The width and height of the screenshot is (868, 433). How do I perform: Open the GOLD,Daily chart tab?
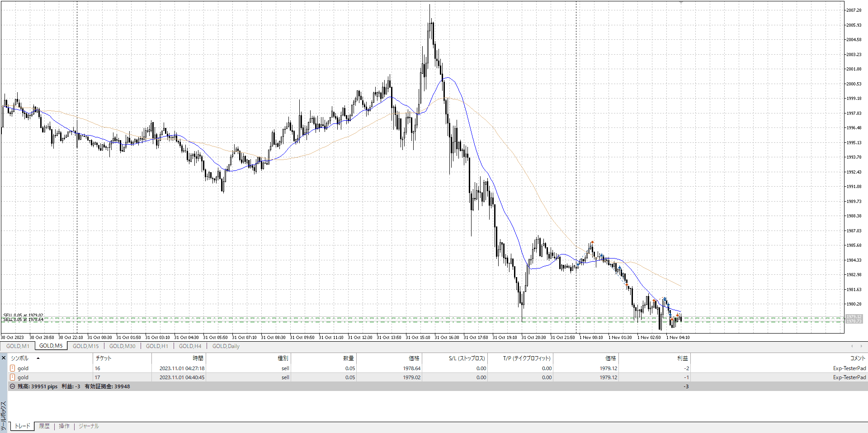pyautogui.click(x=226, y=346)
